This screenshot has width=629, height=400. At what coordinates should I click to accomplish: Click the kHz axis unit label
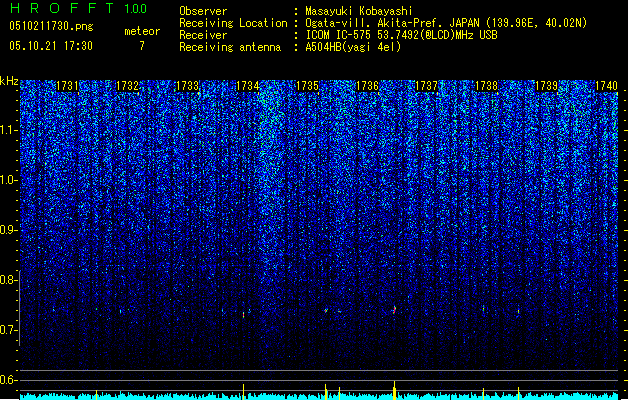pyautogui.click(x=9, y=81)
